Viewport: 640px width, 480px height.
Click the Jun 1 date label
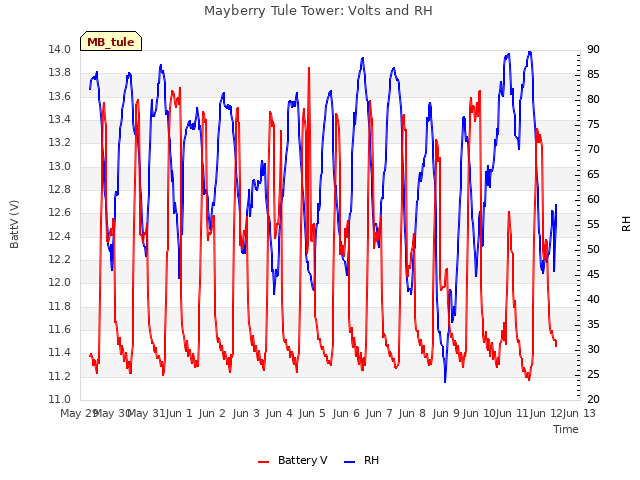179,413
